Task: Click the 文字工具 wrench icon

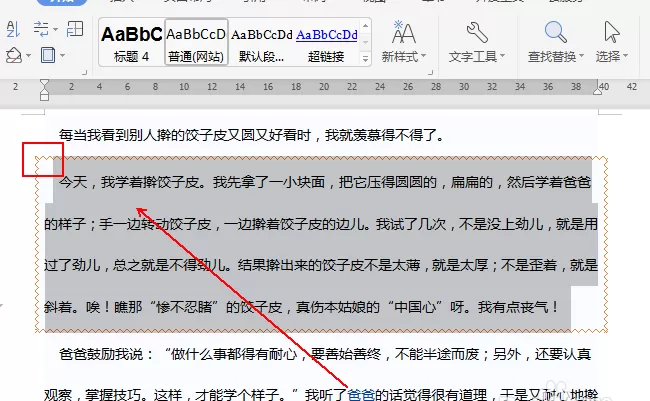Action: coord(477,32)
